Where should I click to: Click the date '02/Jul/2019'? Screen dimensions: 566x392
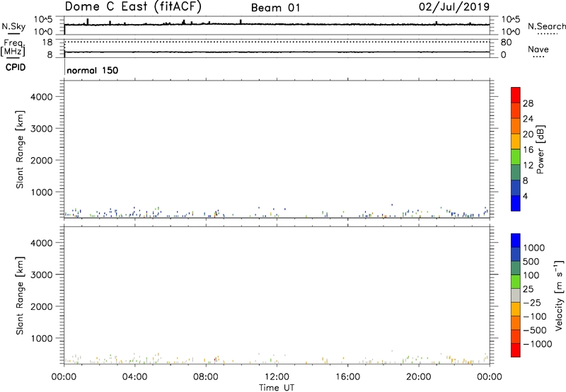coord(454,6)
